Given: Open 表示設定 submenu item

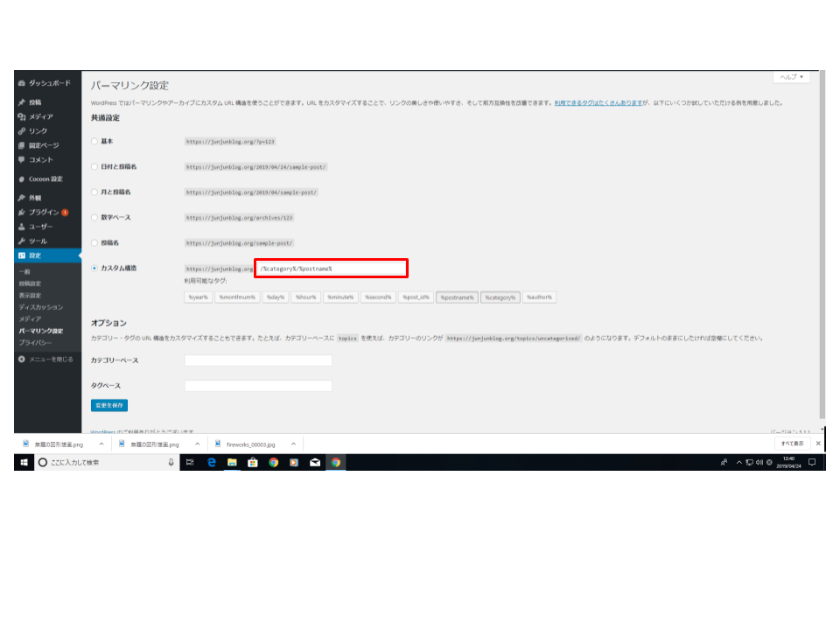Looking at the screenshot, I should [30, 296].
